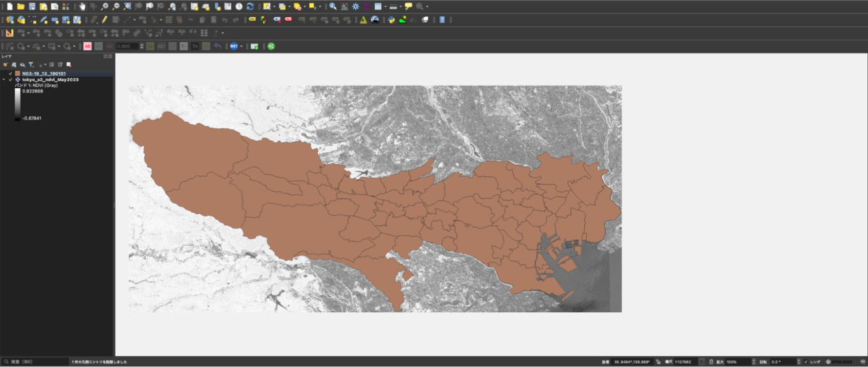Save the project with the floppy disk icon

click(x=32, y=6)
